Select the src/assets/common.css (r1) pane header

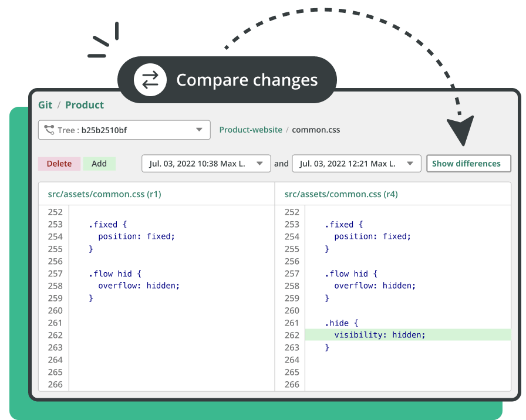coord(101,194)
